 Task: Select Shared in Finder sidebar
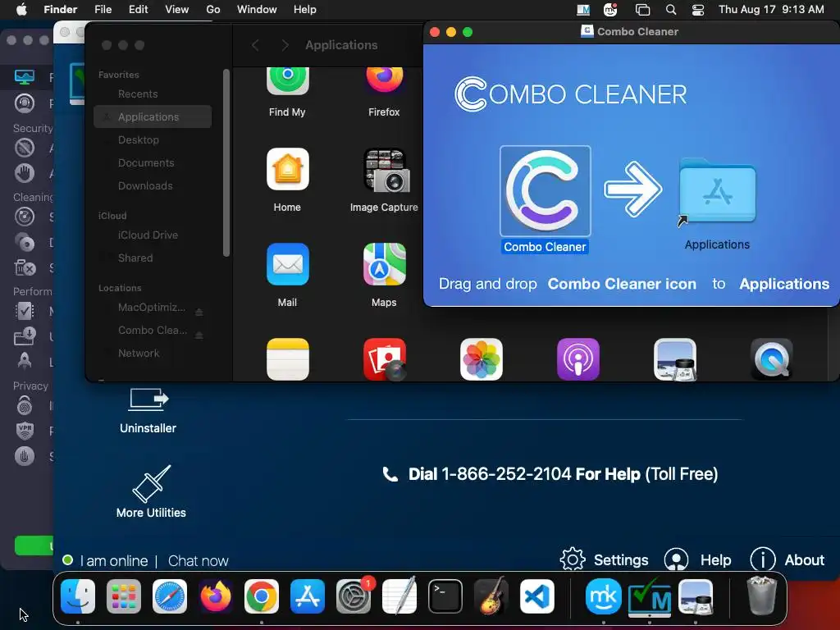click(153, 258)
